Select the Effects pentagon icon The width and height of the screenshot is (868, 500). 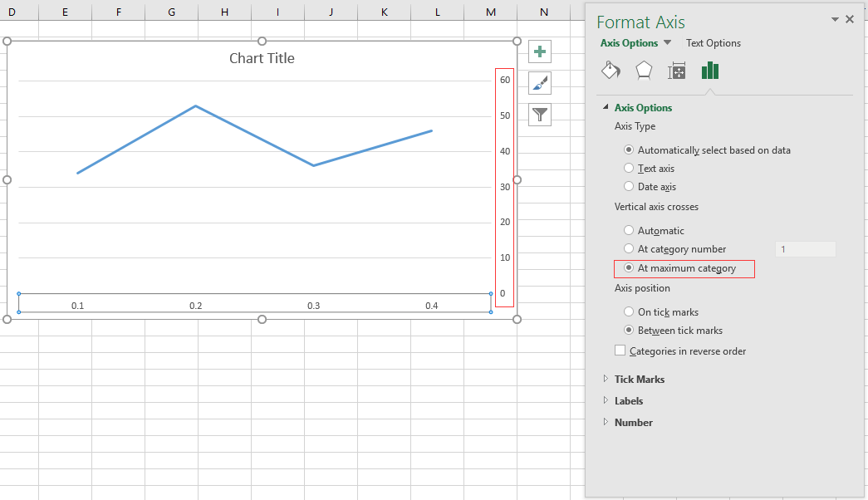coord(644,71)
